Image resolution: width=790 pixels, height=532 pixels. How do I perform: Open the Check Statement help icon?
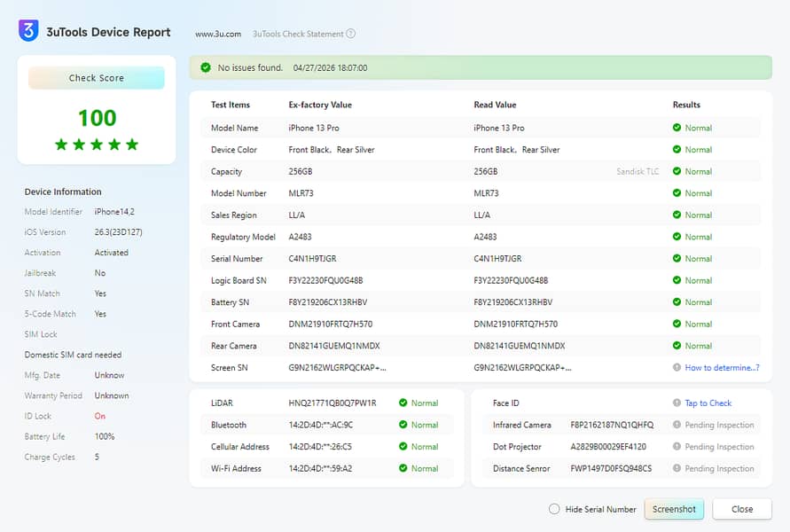tap(350, 34)
